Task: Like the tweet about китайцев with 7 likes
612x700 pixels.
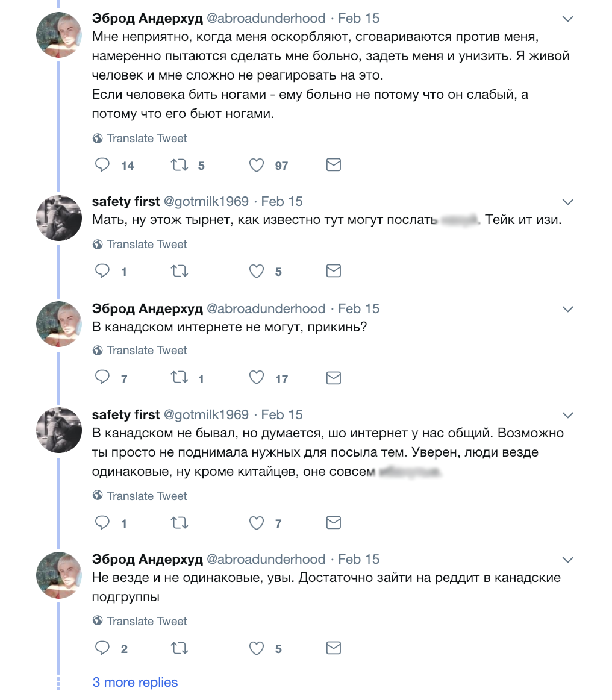Action: click(x=257, y=523)
